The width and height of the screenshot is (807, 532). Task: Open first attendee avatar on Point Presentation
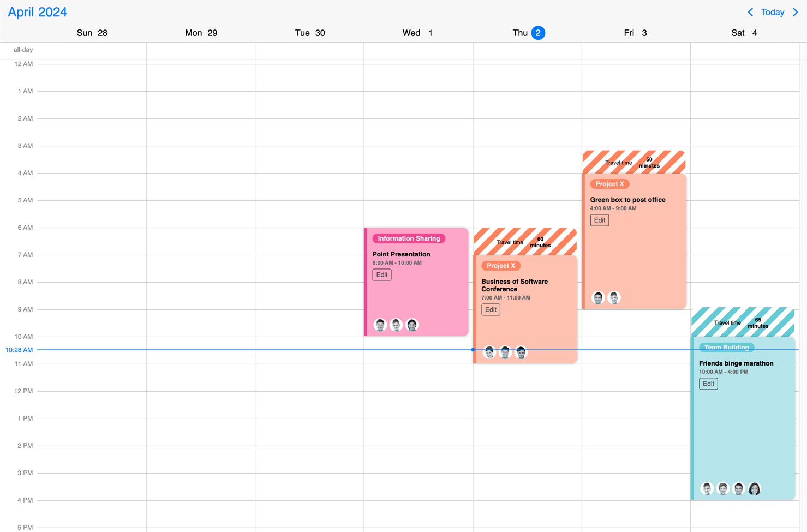click(380, 325)
